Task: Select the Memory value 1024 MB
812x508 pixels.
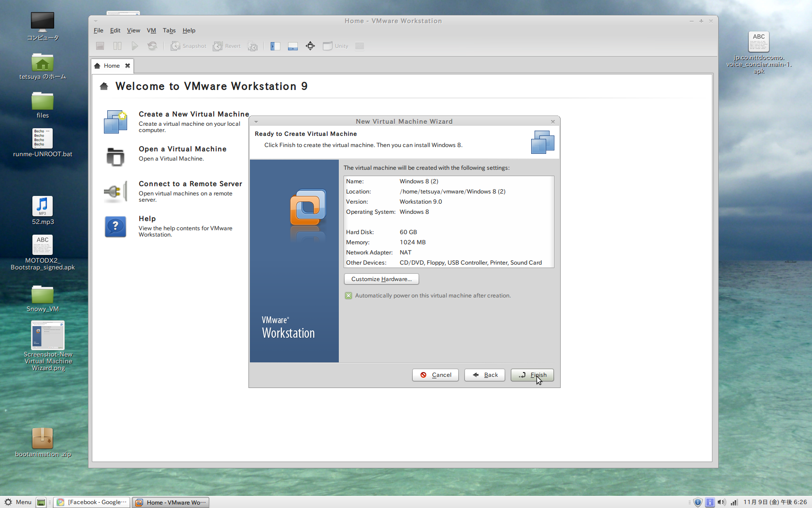Action: 413,242
